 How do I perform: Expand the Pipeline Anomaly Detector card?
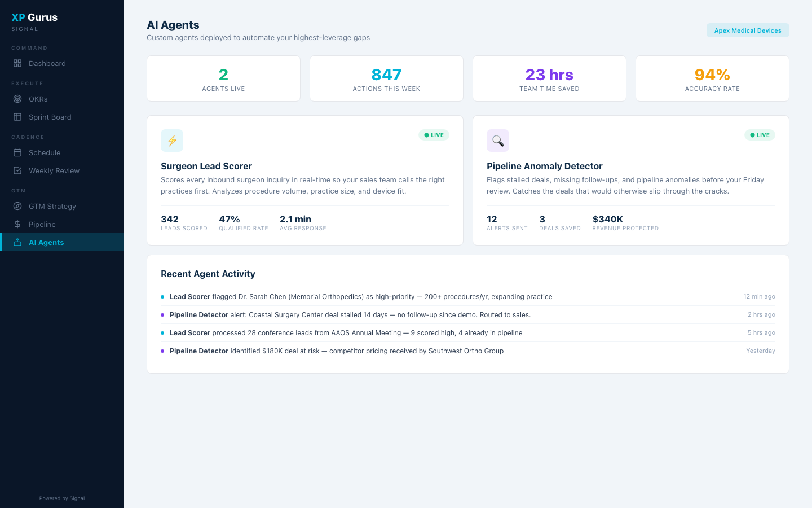tap(631, 180)
